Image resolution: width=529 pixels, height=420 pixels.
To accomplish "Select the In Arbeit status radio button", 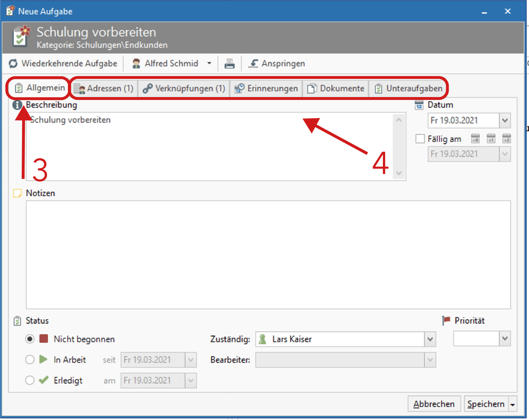I will coord(30,360).
